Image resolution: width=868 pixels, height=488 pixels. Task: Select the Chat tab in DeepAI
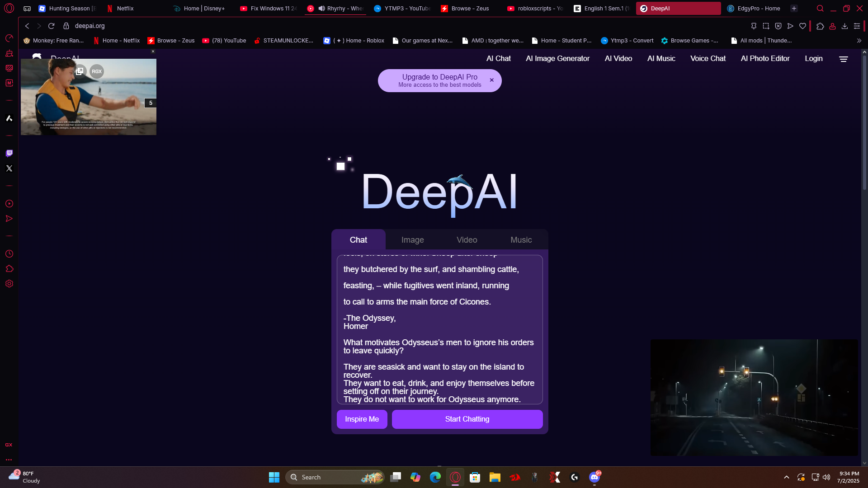[359, 240]
